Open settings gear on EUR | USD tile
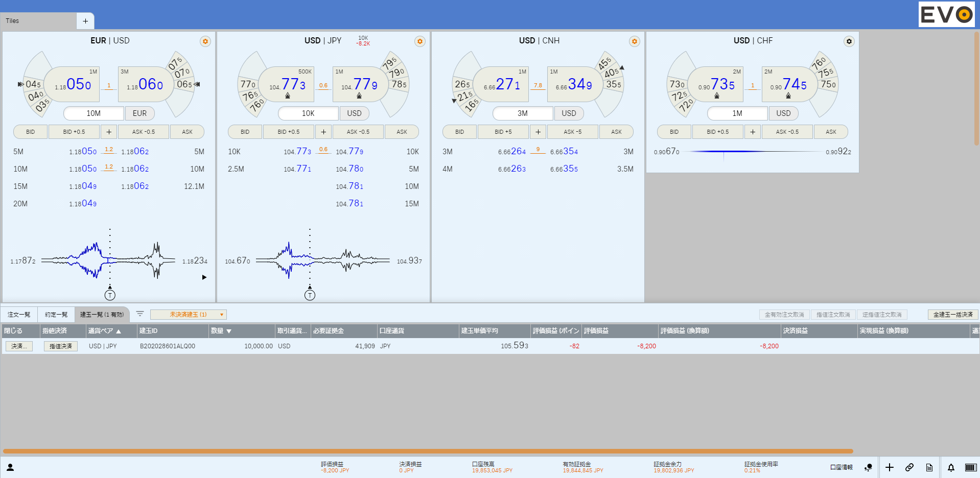Viewport: 980px width, 478px height. tap(205, 41)
